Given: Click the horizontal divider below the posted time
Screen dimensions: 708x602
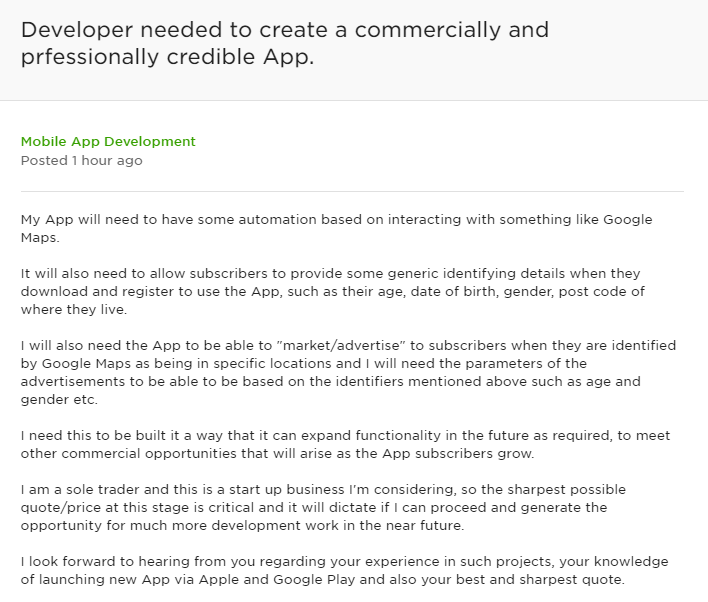Looking at the screenshot, I should click(x=352, y=190).
